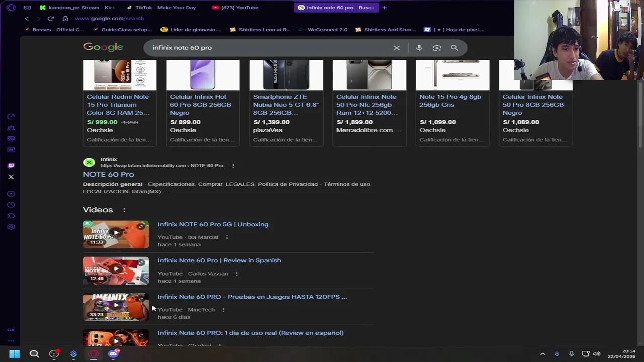The image size is (644, 362).
Task: Open Hoja de píxel bookmark
Action: point(454,30)
